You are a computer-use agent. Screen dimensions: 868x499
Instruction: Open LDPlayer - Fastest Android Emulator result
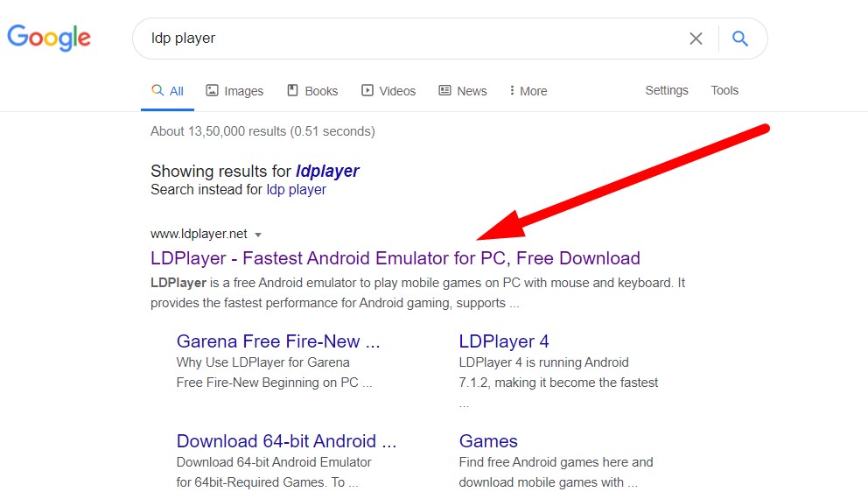click(x=395, y=258)
